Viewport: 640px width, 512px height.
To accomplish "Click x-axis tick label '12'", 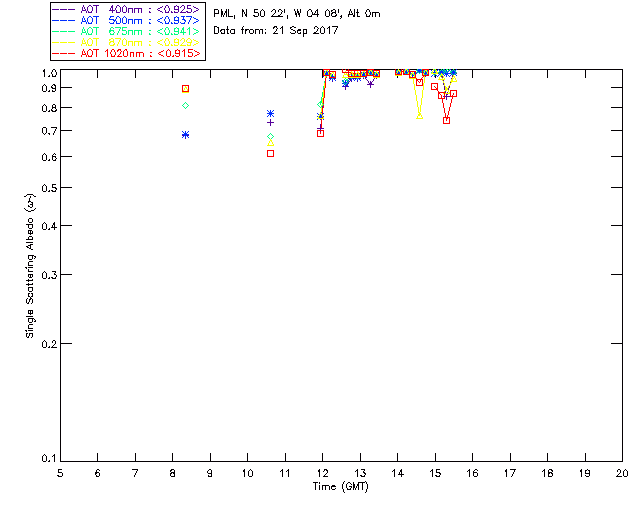I will pyautogui.click(x=322, y=473).
